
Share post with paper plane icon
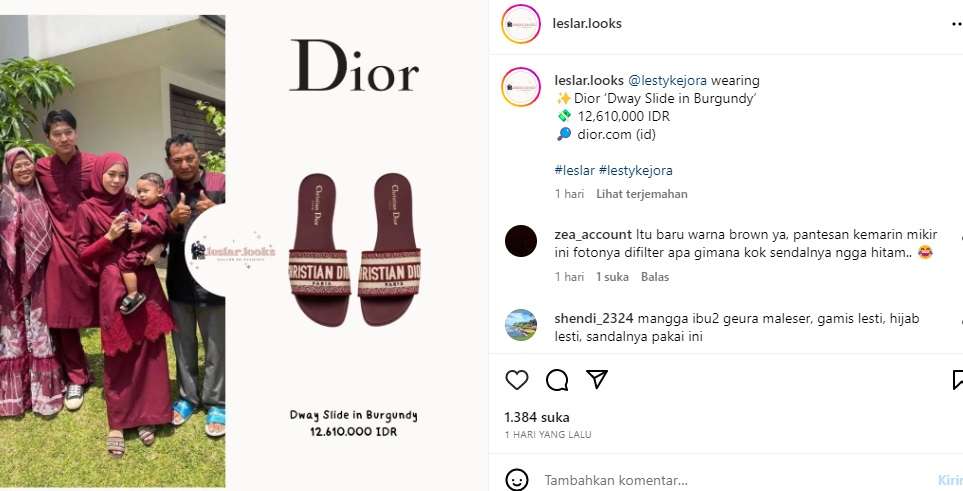pos(597,379)
